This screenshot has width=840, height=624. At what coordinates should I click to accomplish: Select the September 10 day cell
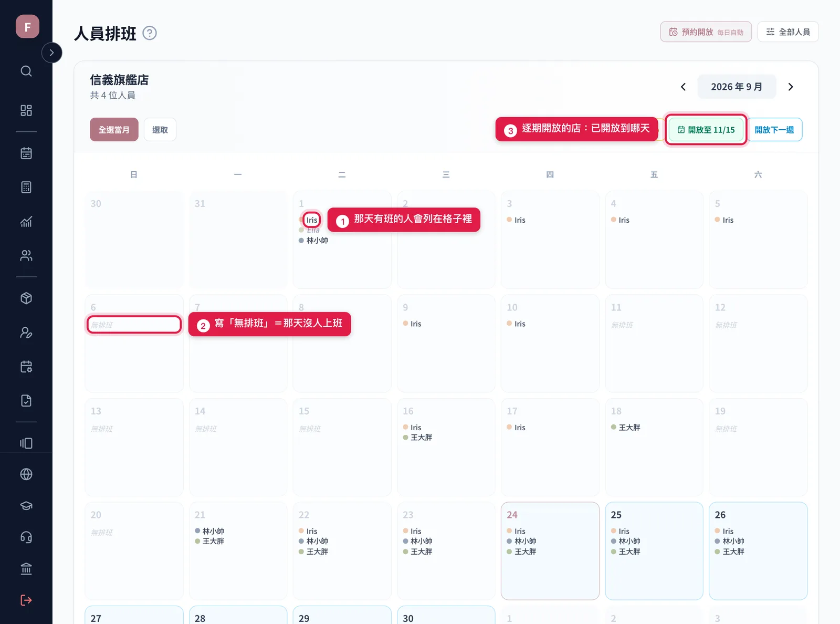550,344
